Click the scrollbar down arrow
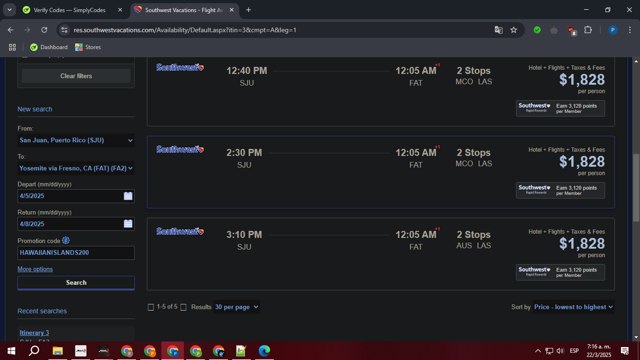This screenshot has width=640, height=360. (x=636, y=338)
